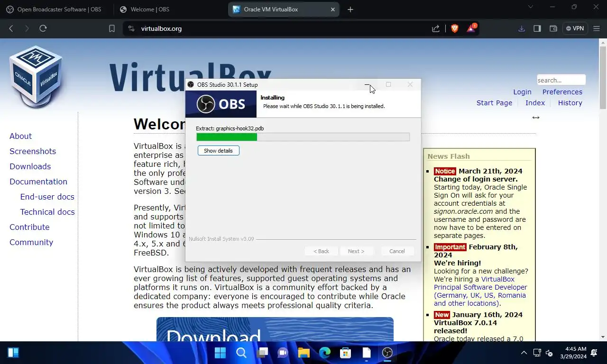This screenshot has height=364, width=607.
Task: Open Task View on the taskbar
Action: (x=262, y=353)
